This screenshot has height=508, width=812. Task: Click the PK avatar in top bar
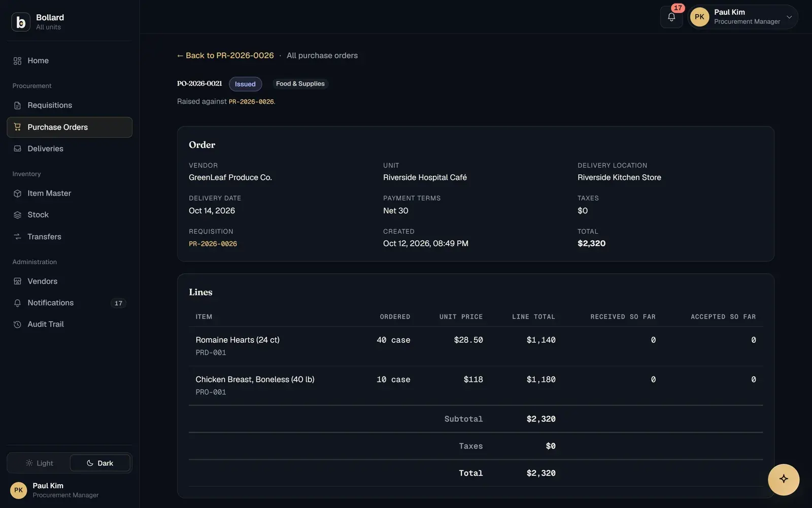tap(699, 17)
